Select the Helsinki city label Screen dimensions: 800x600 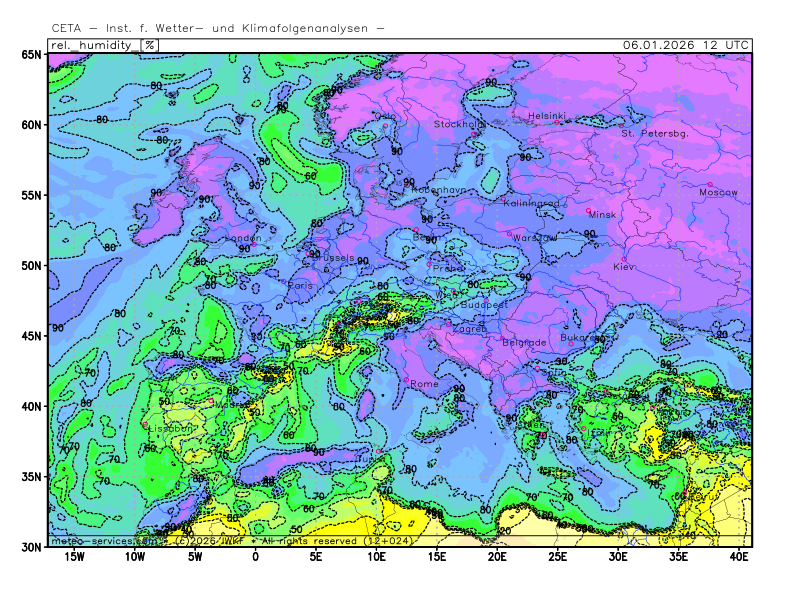pos(547,116)
